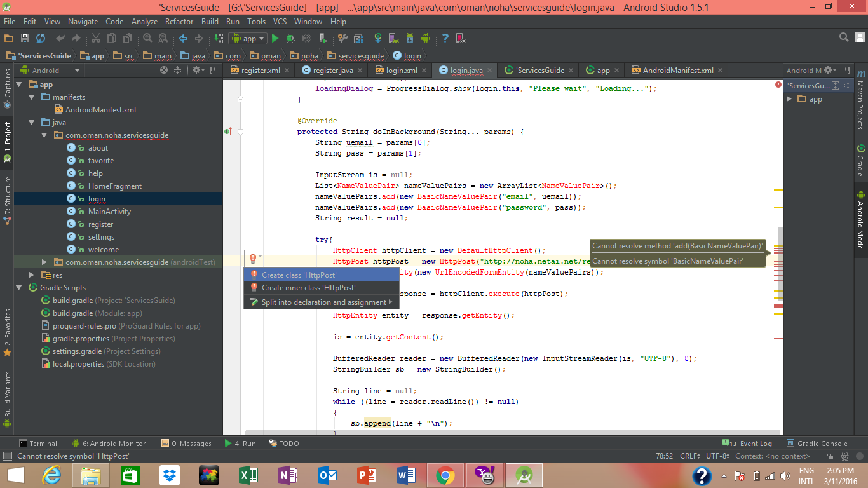Click the Debug app bug icon
The width and height of the screenshot is (868, 488).
(x=291, y=39)
